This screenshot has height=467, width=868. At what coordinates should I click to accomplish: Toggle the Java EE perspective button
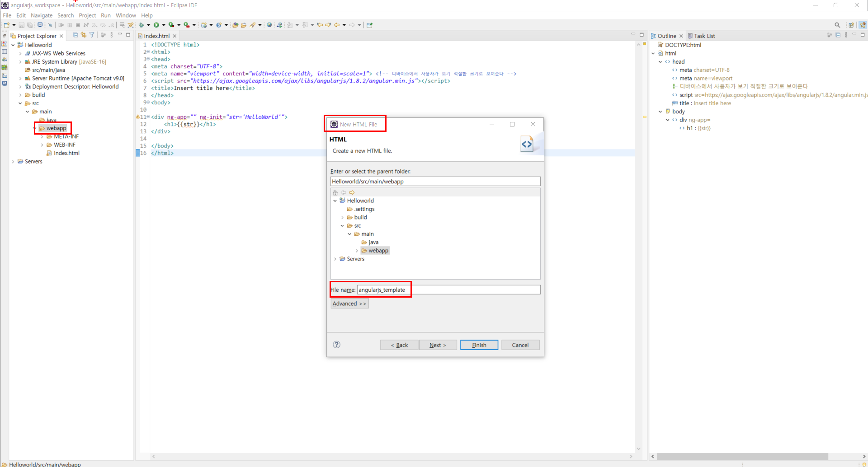(863, 25)
